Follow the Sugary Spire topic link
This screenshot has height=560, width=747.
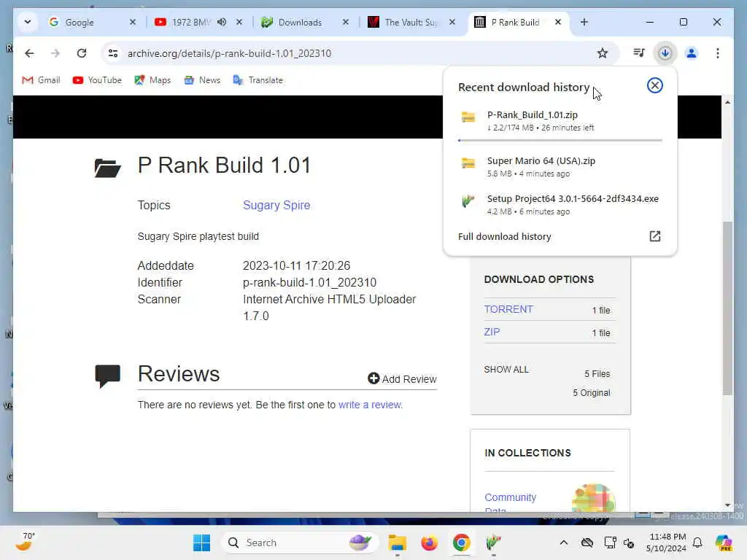click(276, 205)
